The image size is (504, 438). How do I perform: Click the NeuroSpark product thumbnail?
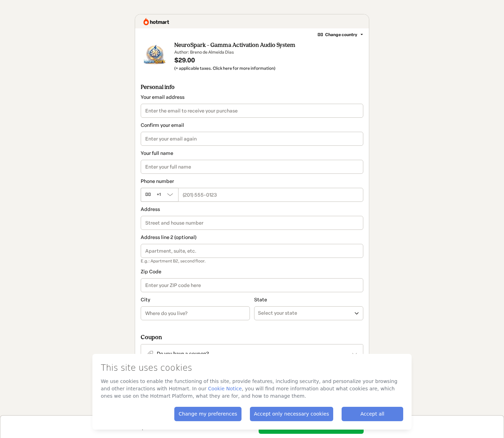[x=155, y=54]
